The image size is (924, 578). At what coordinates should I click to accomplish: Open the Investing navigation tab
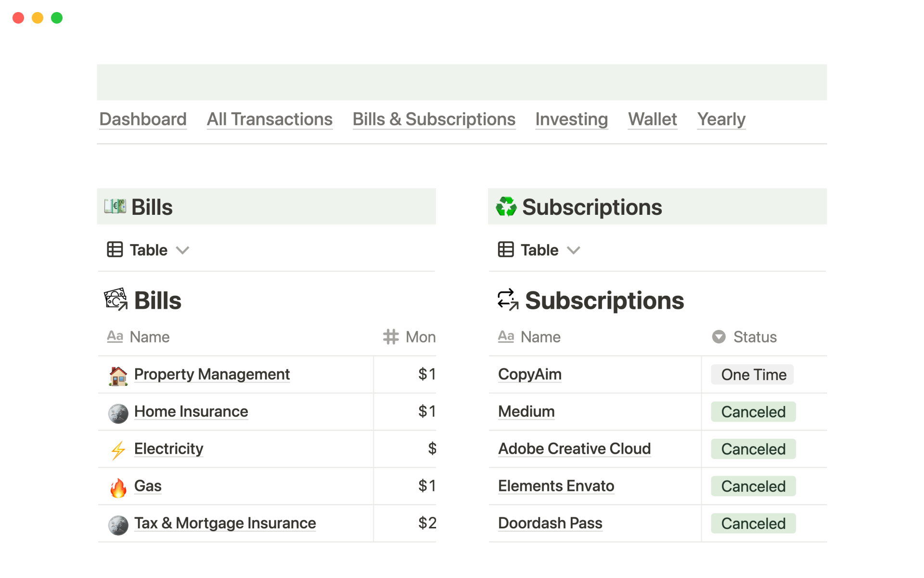click(x=571, y=119)
